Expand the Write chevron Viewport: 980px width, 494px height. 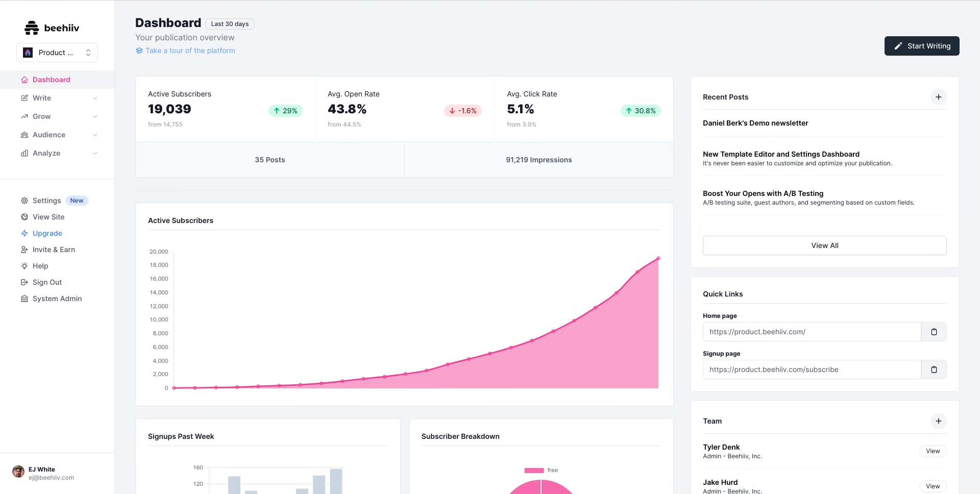[x=95, y=98]
